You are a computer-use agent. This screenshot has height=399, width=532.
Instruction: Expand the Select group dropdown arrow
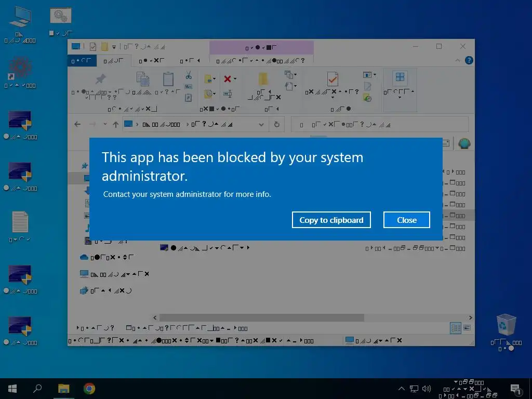[x=400, y=98]
